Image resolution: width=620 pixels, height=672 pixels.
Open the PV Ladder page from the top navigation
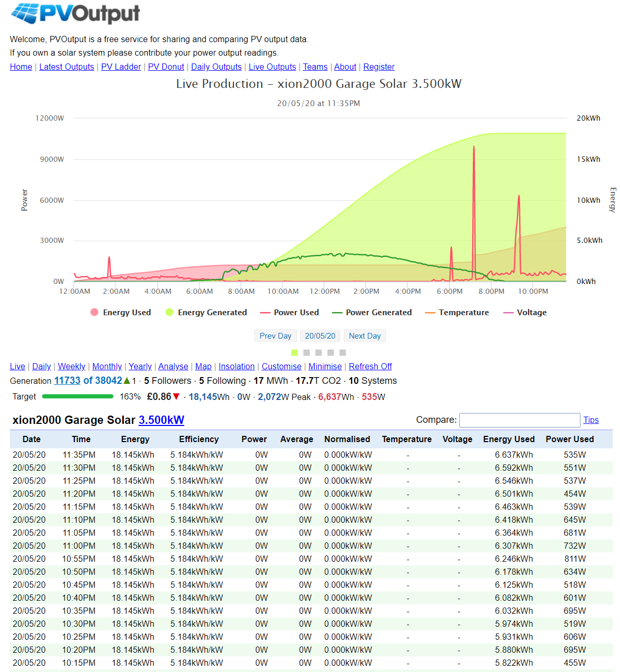point(121,67)
